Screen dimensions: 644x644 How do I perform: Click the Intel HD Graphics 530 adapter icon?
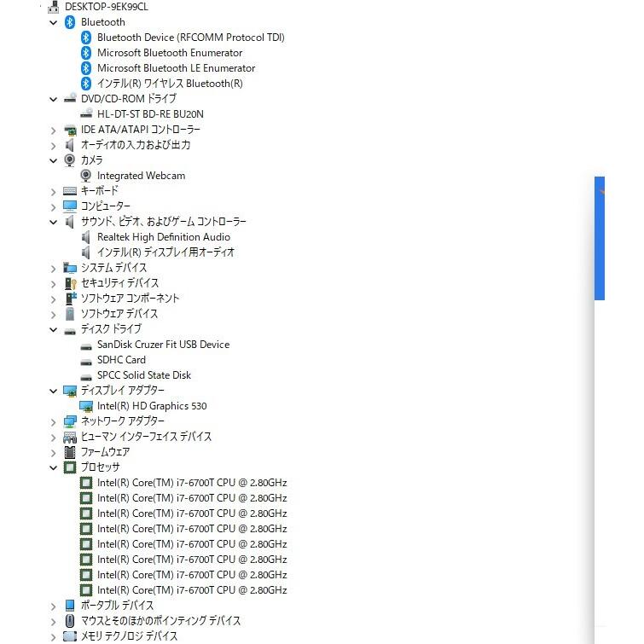(86, 406)
